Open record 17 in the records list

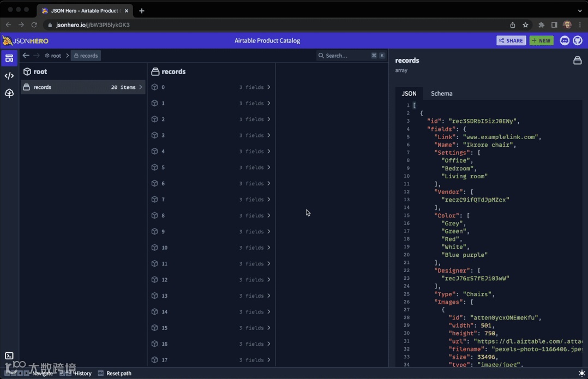tap(211, 360)
